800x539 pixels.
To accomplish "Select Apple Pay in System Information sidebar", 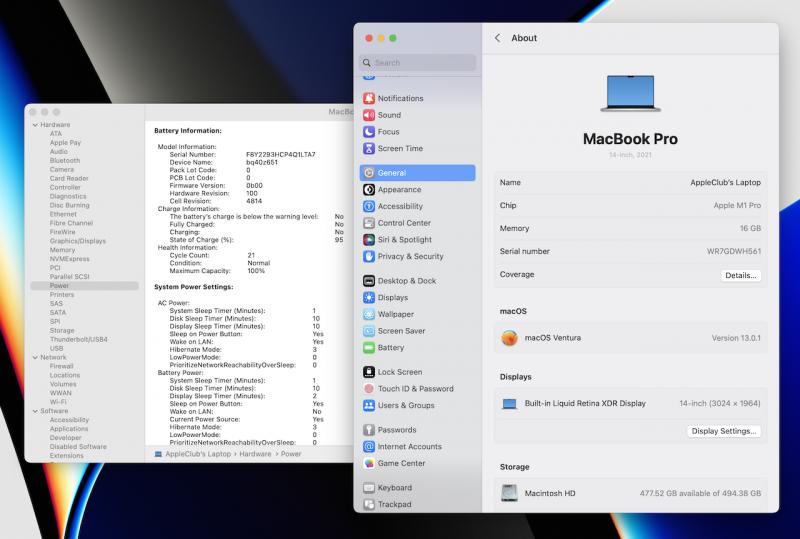I will 65,143.
